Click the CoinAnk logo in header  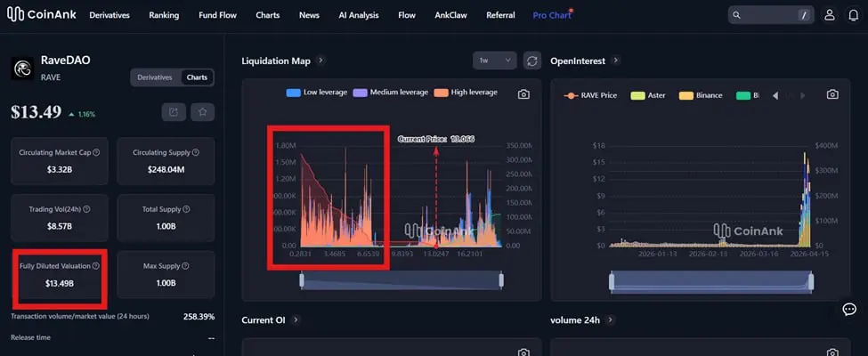[42, 15]
